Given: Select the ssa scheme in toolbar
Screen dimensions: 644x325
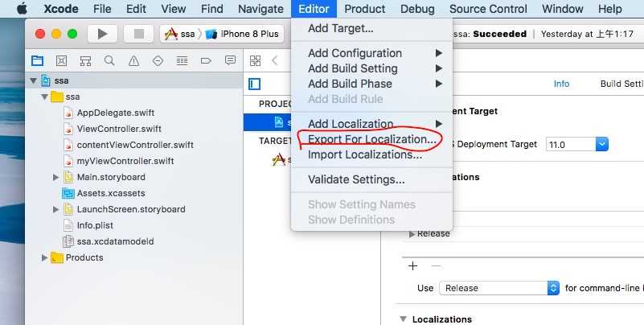Looking at the screenshot, I should tap(179, 34).
